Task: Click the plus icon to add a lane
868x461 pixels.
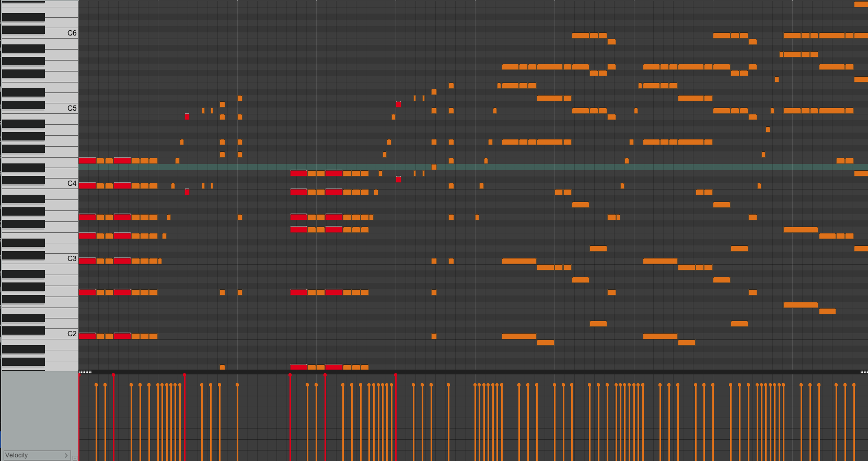Action: pyautogui.click(x=75, y=458)
